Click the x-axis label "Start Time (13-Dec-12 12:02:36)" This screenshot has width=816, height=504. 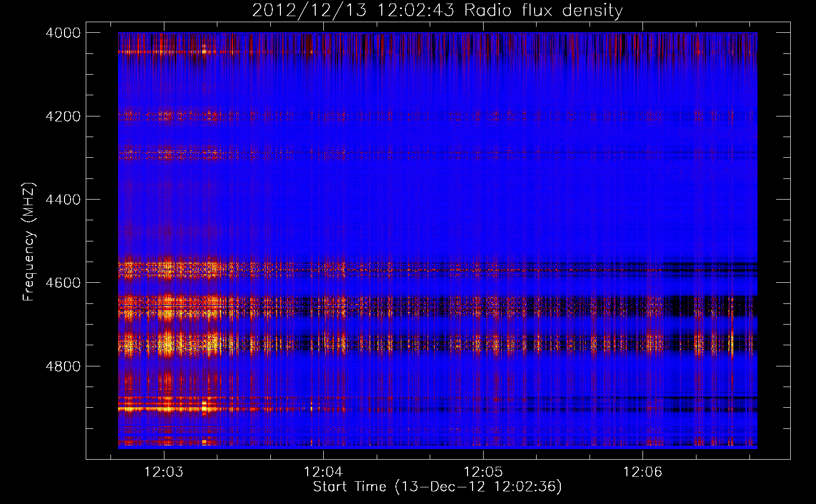pos(437,487)
